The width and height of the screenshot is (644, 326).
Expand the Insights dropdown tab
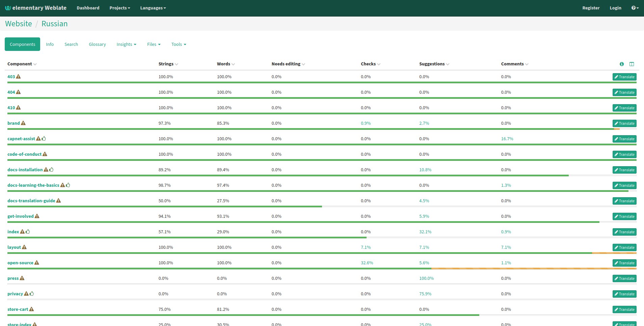point(126,44)
